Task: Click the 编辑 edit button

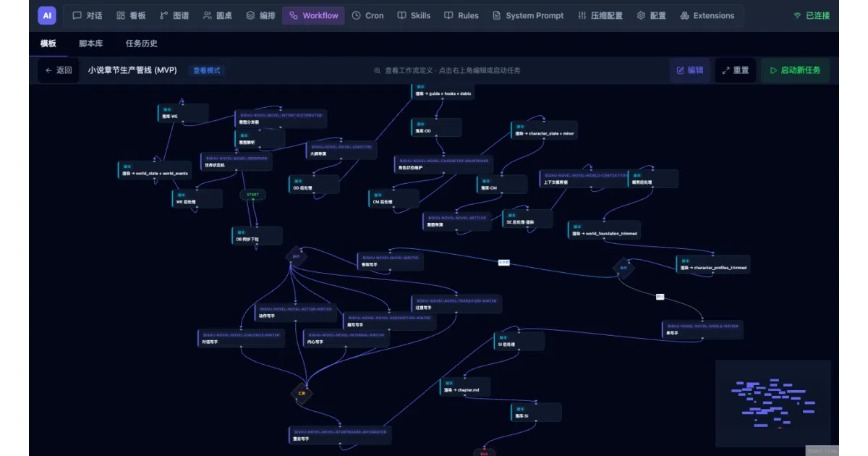Action: pos(689,70)
